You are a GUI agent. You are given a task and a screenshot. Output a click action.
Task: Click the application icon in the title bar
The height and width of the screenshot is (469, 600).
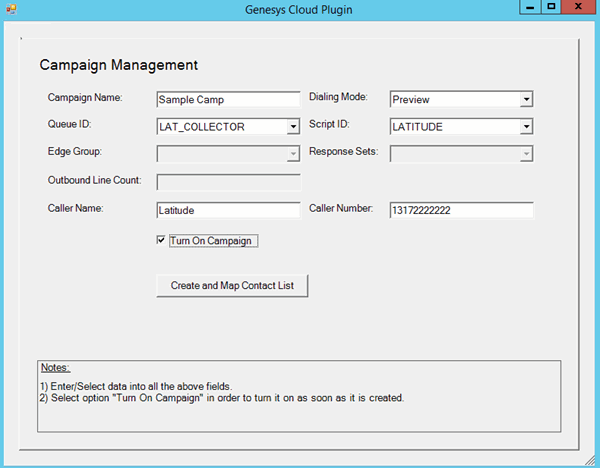(x=12, y=9)
